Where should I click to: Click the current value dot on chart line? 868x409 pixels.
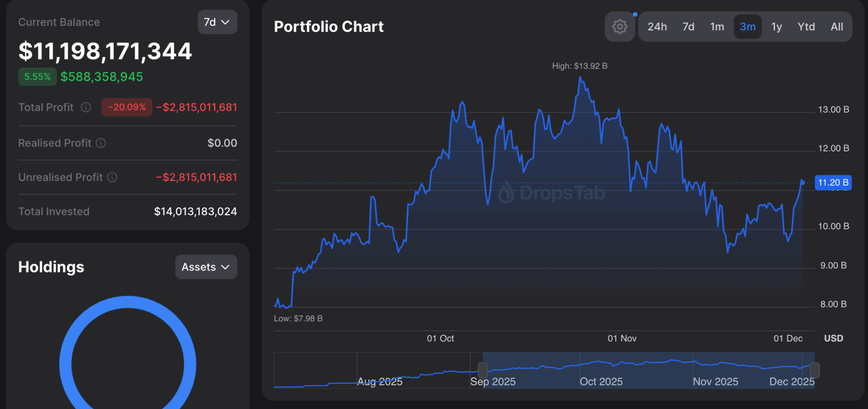coord(802,183)
